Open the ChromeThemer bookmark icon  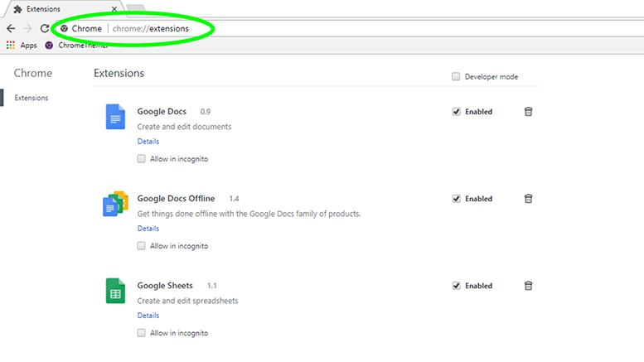[49, 46]
